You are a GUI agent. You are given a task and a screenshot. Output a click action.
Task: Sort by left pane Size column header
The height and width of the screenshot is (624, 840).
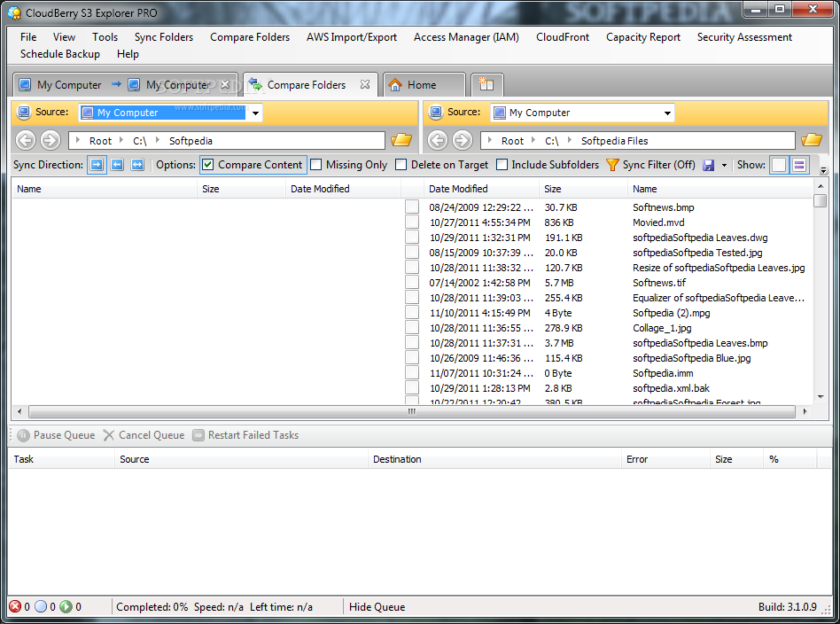tap(241, 189)
